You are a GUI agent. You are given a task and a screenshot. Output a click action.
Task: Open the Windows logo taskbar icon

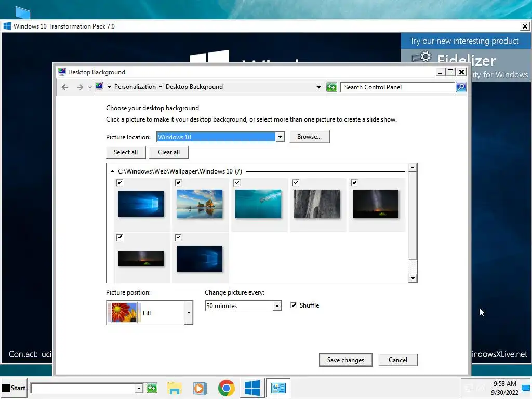coord(252,388)
